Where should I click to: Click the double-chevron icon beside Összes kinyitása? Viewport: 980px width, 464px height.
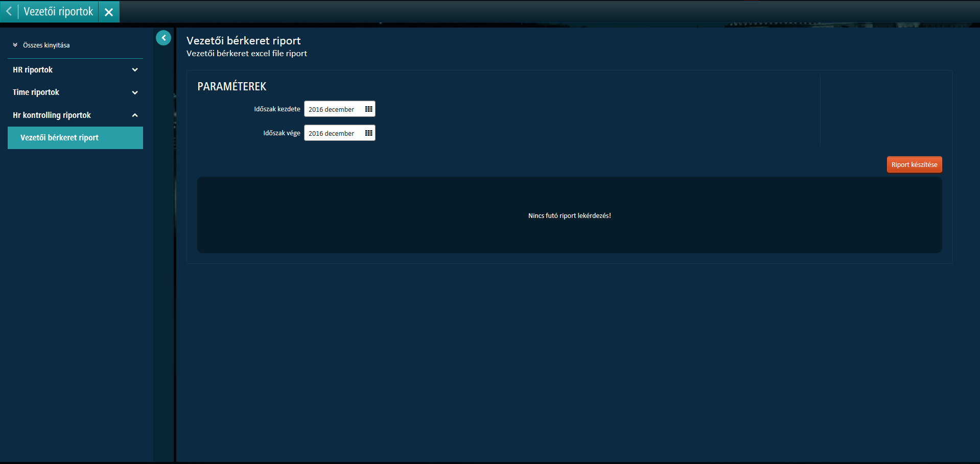(x=15, y=45)
